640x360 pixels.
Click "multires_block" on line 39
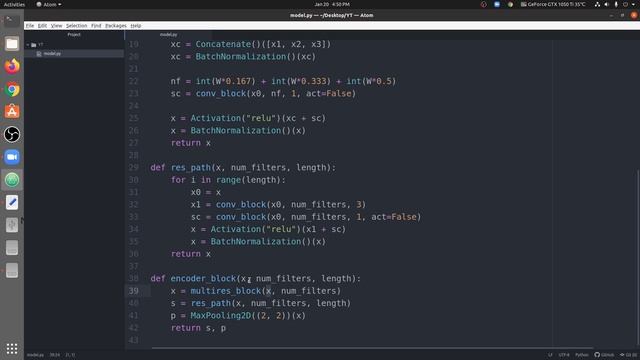[x=226, y=291]
